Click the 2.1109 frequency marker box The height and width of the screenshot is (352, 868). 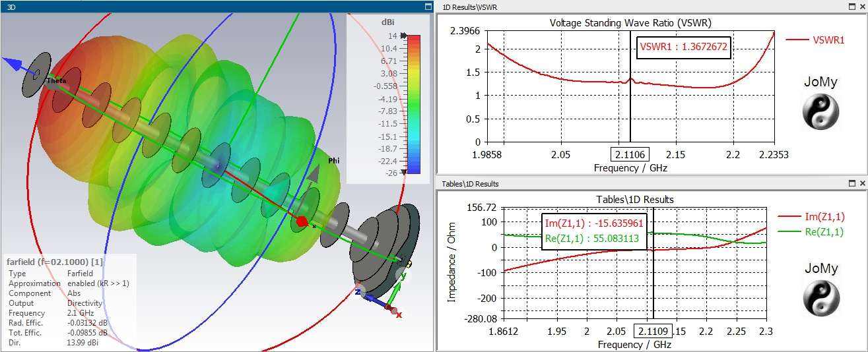click(653, 330)
